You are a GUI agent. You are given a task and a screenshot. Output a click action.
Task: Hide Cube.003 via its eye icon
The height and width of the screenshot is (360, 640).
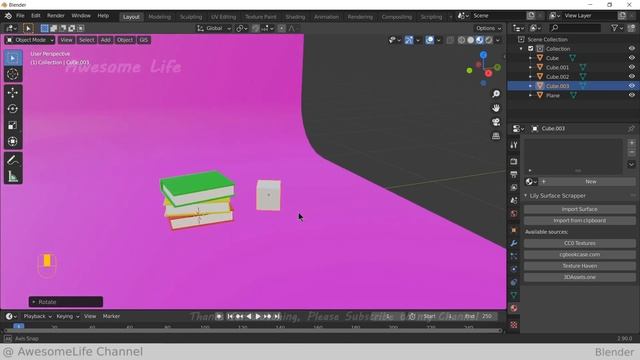click(x=632, y=86)
